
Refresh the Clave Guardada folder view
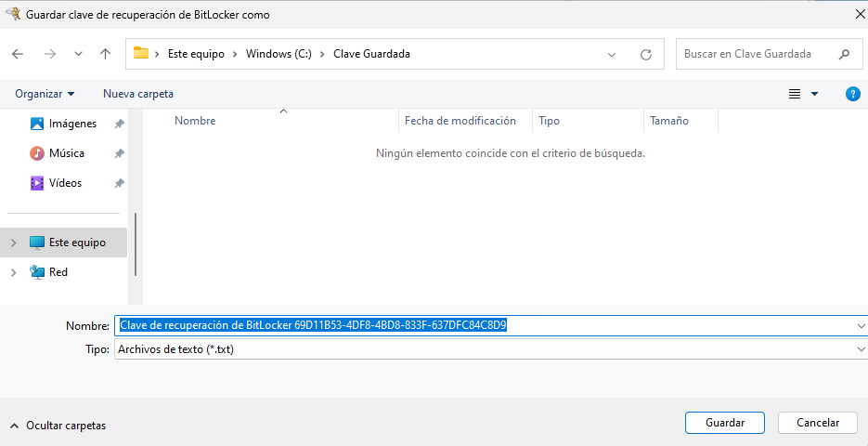coord(646,54)
